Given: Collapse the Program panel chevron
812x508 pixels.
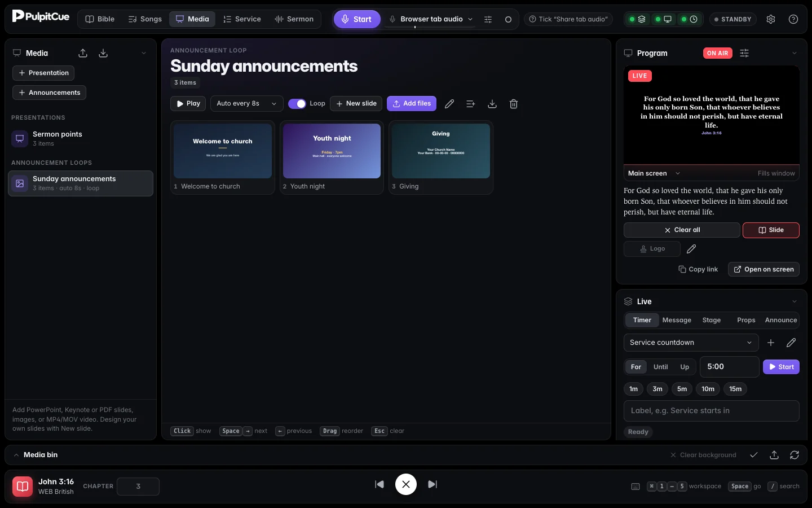Looking at the screenshot, I should [x=795, y=53].
